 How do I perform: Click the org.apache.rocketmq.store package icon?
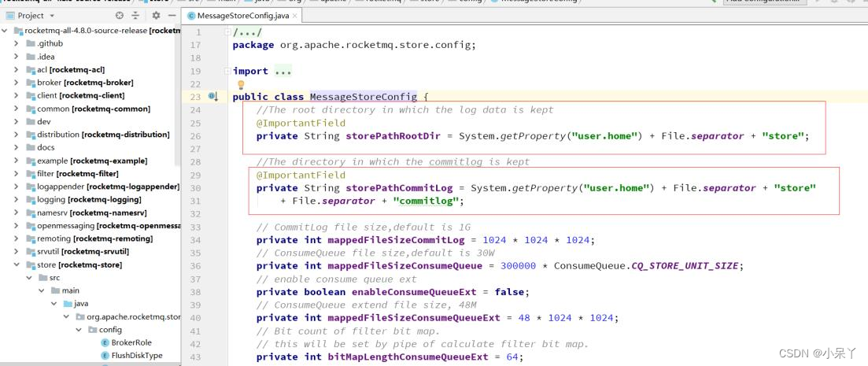tap(80, 316)
